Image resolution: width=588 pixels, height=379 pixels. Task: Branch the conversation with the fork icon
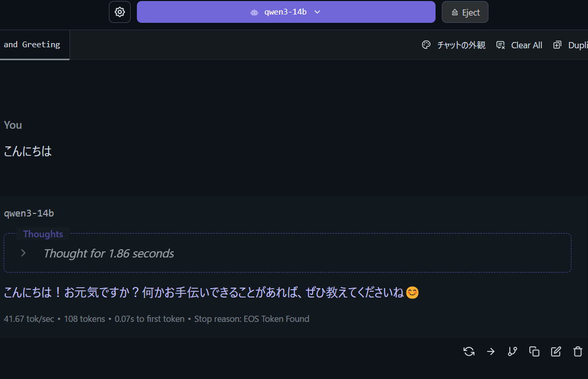pos(512,351)
